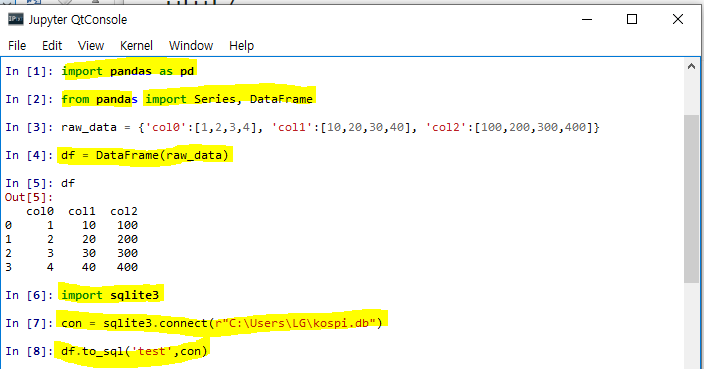The height and width of the screenshot is (369, 704).
Task: Close the Jupyter QtConsole window
Action: pos(678,19)
